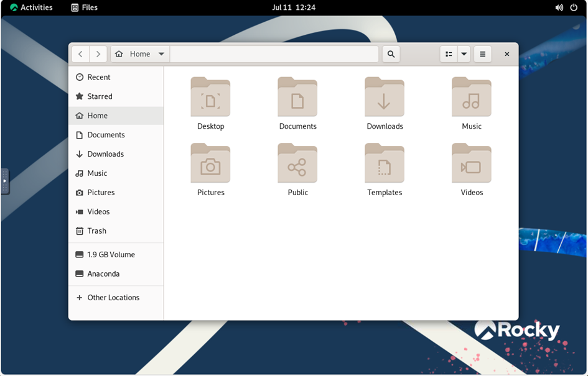Select the Downloads folder thumbnail
The height and width of the screenshot is (376, 588).
385,96
